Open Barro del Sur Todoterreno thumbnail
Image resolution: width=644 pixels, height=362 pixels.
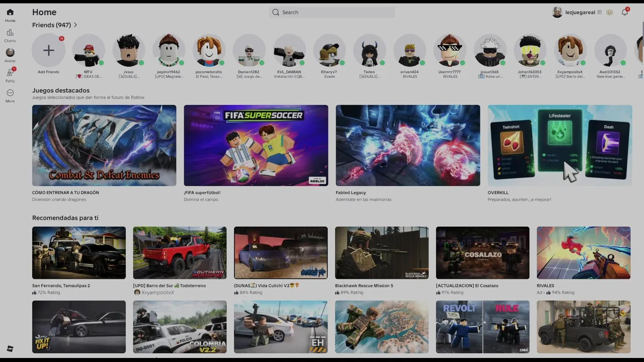(180, 253)
